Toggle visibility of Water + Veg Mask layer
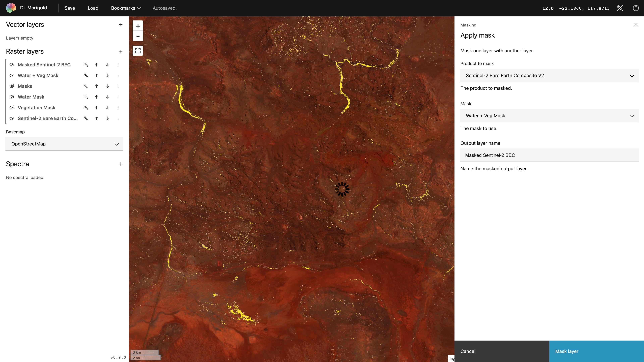Viewport: 644px width, 362px height. point(12,75)
